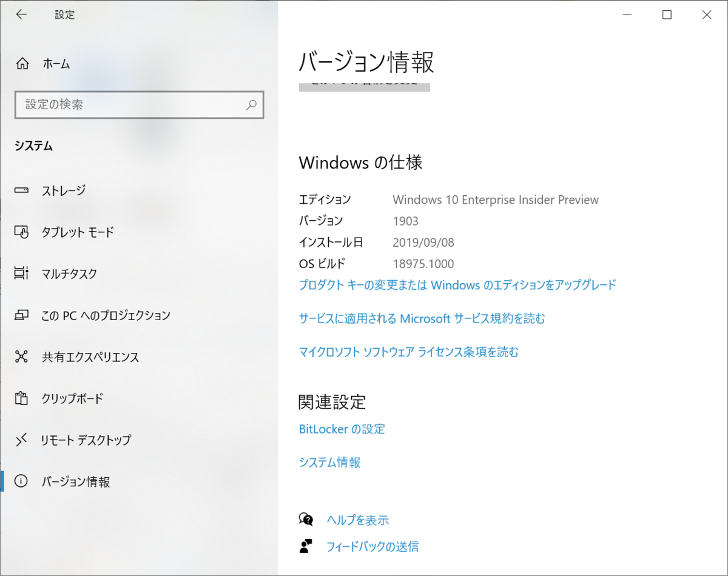Open ホーム in the sidebar
Screen dimensions: 728x576
(x=56, y=64)
